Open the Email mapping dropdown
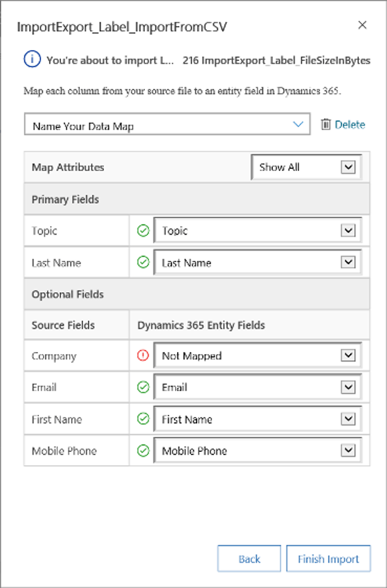The width and height of the screenshot is (387, 588). (x=349, y=387)
